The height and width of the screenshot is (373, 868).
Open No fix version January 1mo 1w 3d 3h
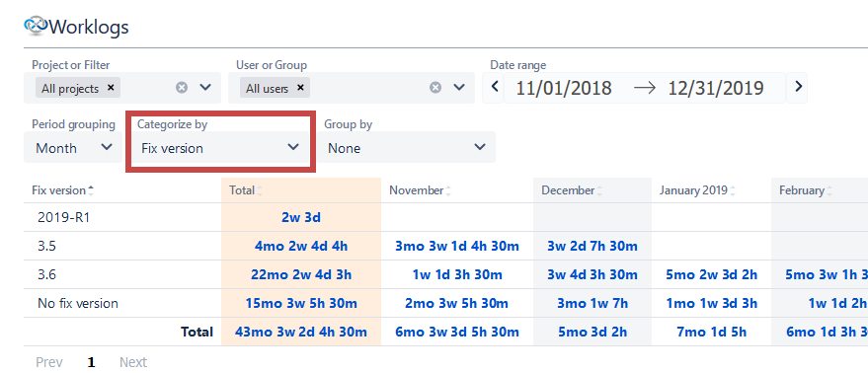pyautogui.click(x=711, y=303)
